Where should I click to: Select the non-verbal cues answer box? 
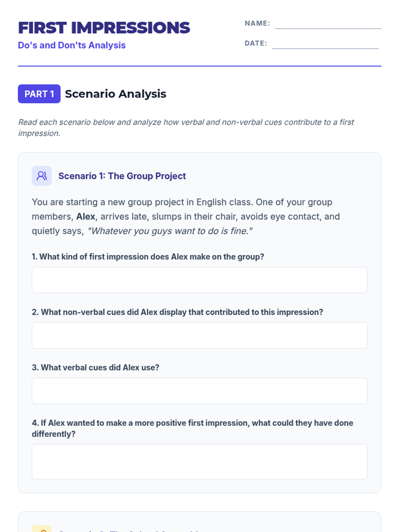tap(199, 335)
